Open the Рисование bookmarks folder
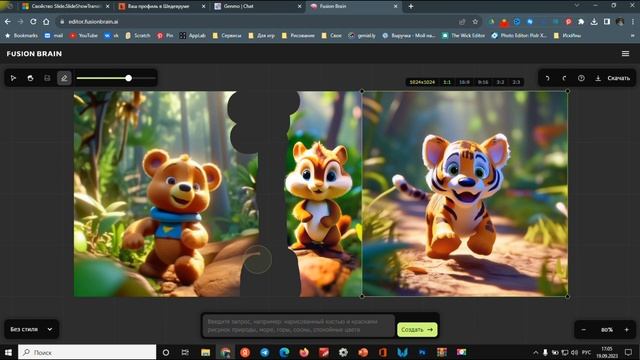 click(298, 36)
